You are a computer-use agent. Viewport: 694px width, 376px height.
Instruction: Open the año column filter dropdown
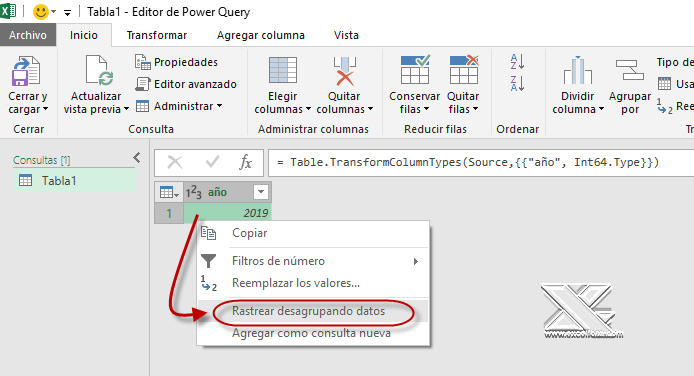[x=261, y=192]
